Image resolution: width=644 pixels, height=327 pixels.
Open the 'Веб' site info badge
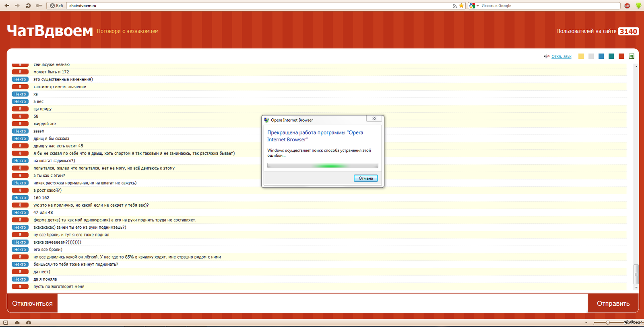(x=56, y=6)
